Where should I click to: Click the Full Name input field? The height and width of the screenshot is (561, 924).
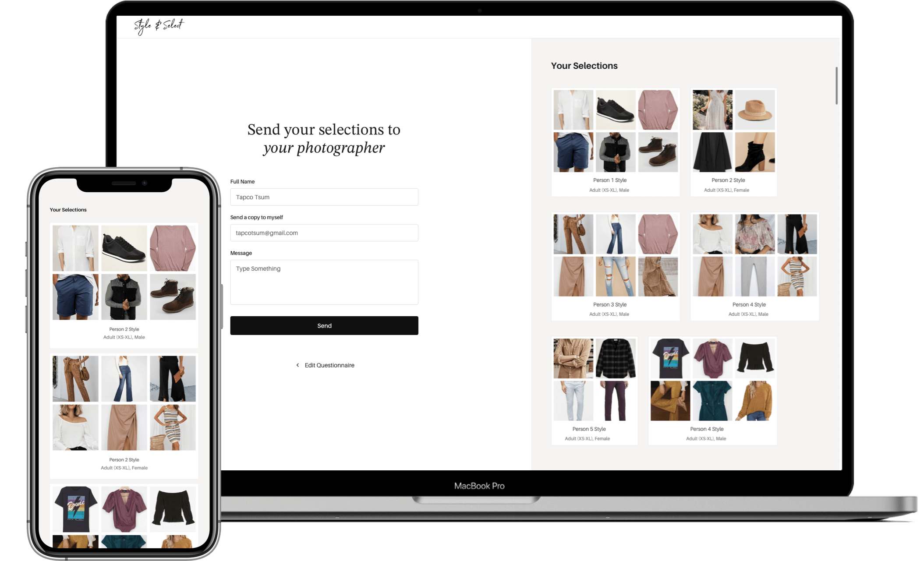coord(324,197)
